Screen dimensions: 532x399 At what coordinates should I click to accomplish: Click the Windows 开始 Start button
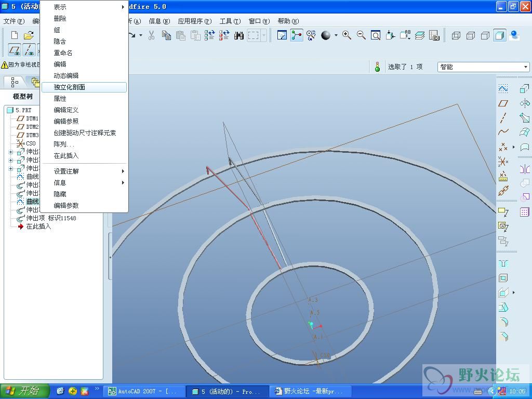tap(24, 391)
